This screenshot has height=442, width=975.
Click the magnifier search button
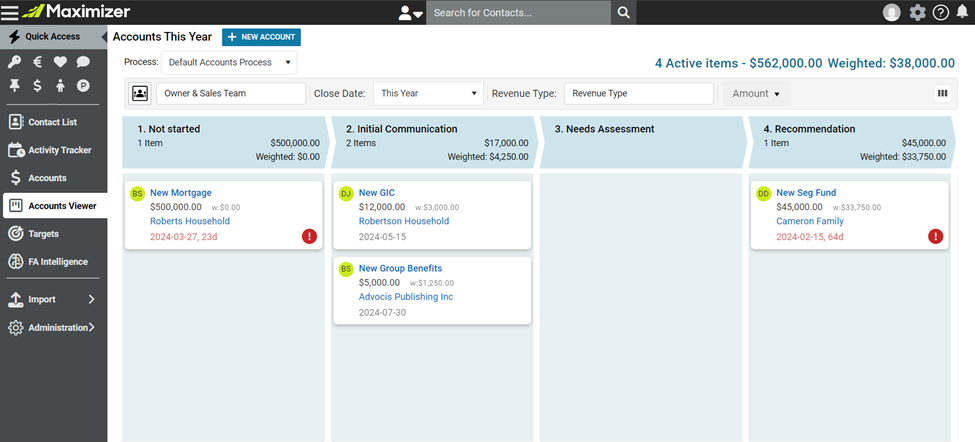[x=624, y=12]
